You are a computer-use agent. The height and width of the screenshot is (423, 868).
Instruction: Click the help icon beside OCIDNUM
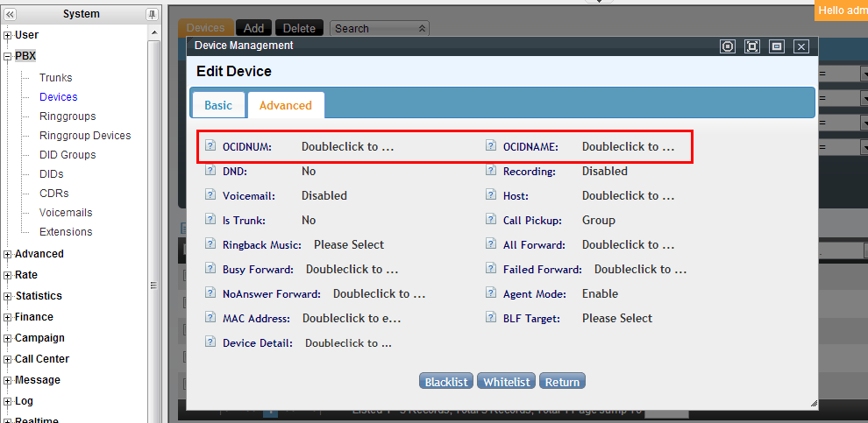[210, 146]
